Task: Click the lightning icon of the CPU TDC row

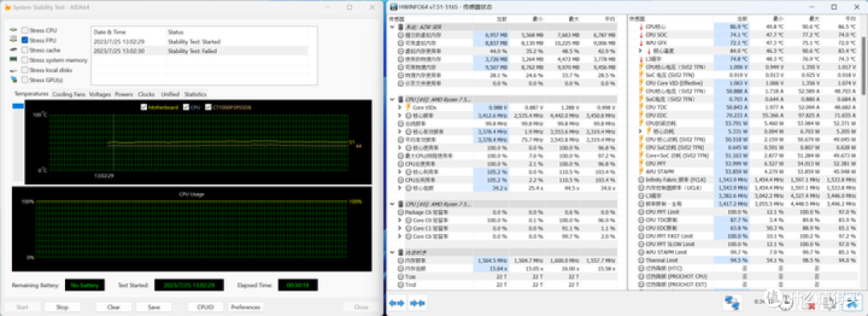Action: coord(641,108)
